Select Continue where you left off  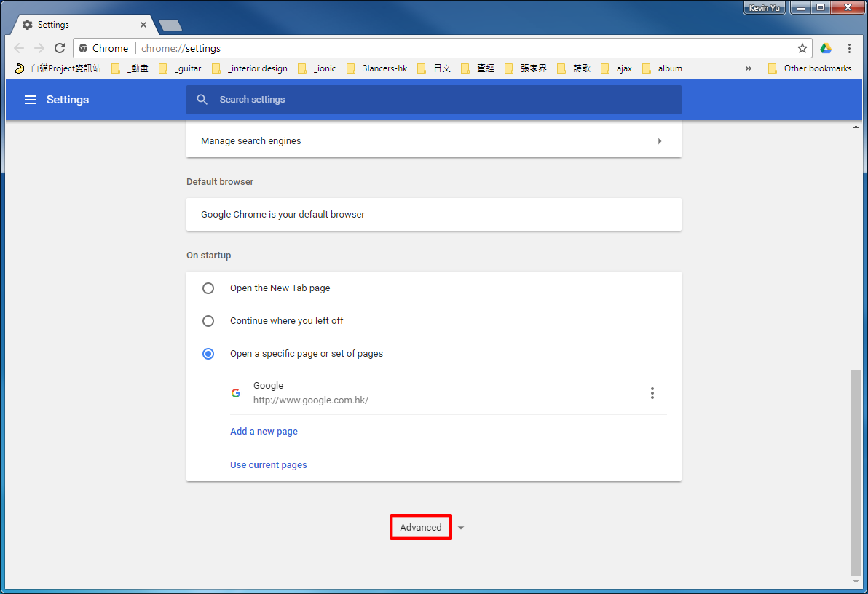(x=208, y=321)
